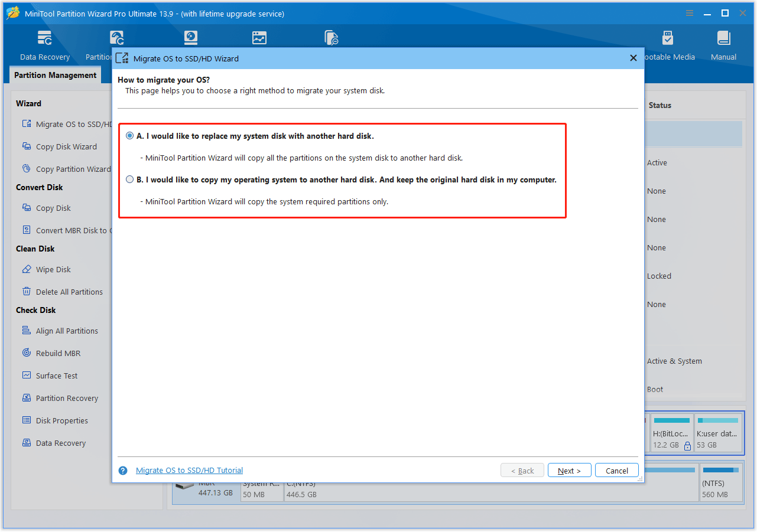Click the 'Locked' status cell

(659, 276)
